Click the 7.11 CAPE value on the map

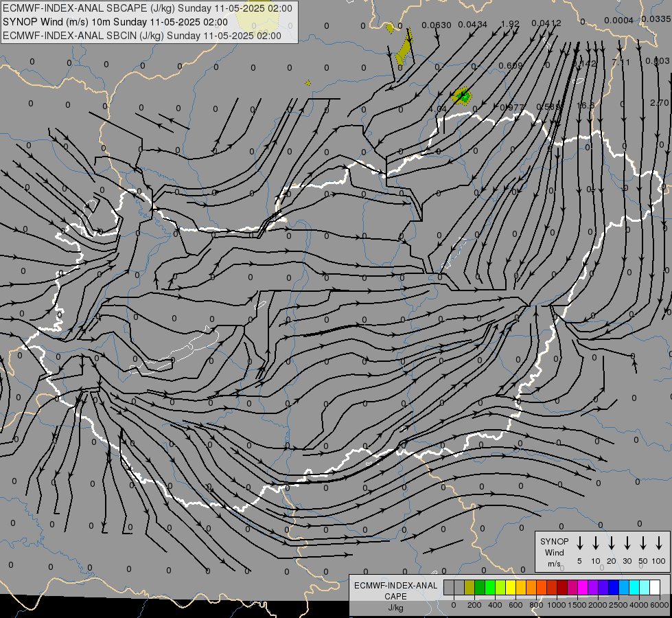tap(621, 62)
